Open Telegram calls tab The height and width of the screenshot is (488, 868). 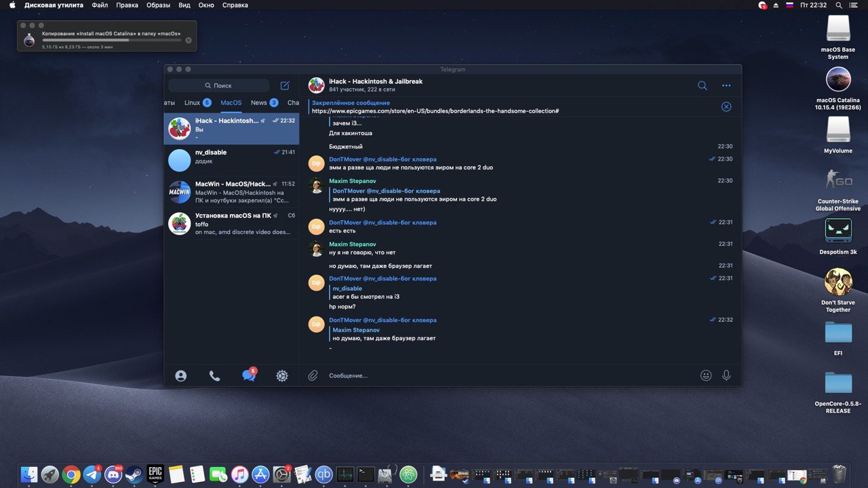point(214,375)
